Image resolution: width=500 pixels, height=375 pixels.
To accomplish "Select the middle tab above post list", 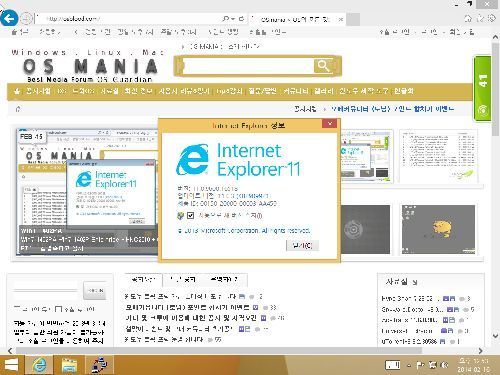I will point(183,280).
